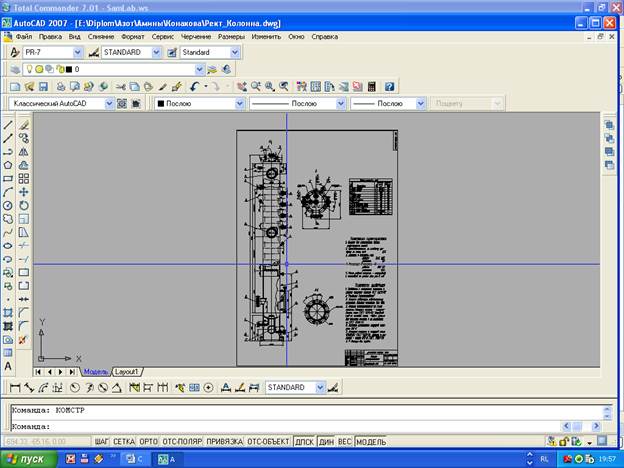Image resolution: width=624 pixels, height=468 pixels.
Task: Click the Linear dimension tool icon
Action: tap(14, 387)
